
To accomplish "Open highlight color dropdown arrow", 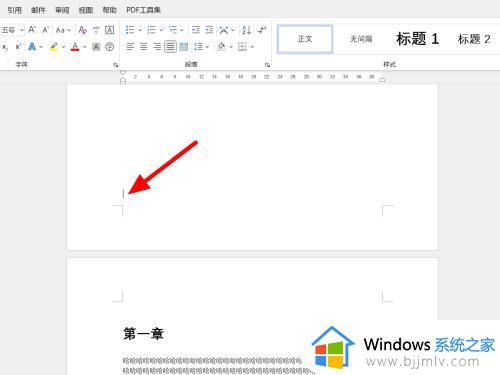I will coord(63,47).
